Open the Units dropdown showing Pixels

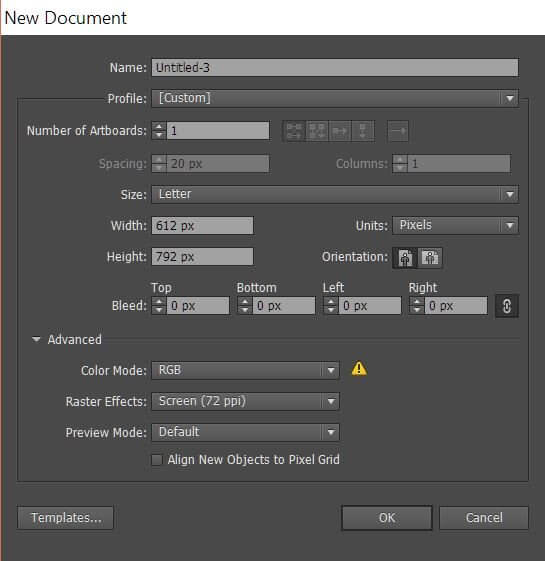click(455, 226)
